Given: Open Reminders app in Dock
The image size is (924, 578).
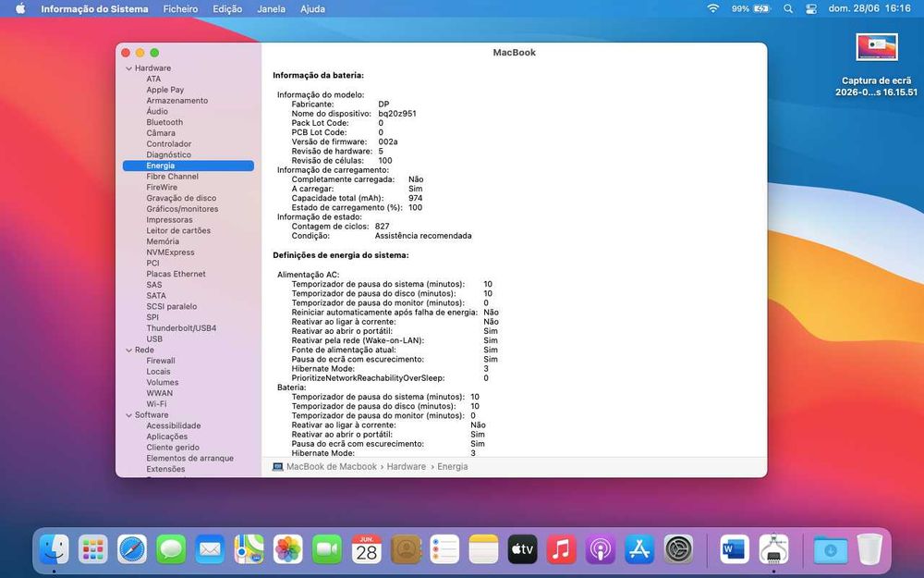Looking at the screenshot, I should click(444, 549).
